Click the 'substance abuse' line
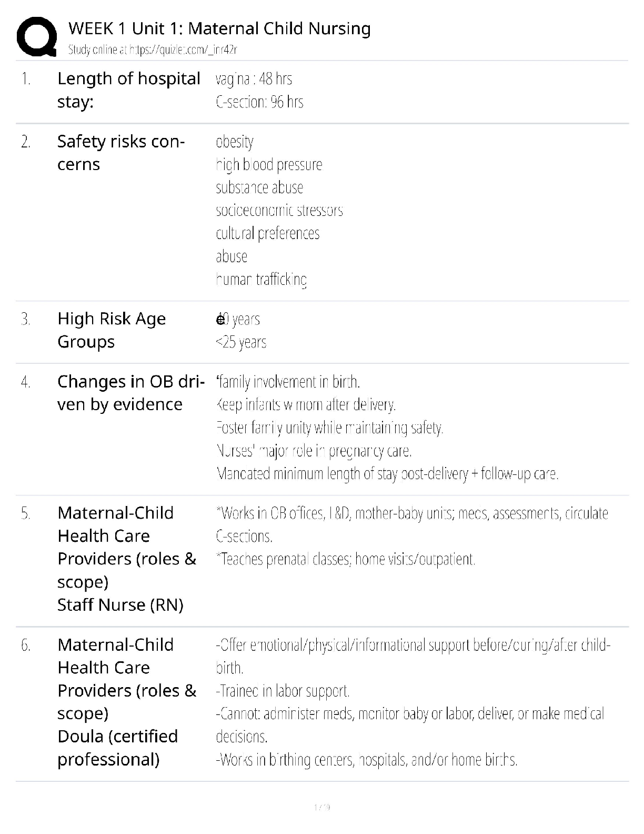Viewport: 644px width, 834px height. click(259, 187)
